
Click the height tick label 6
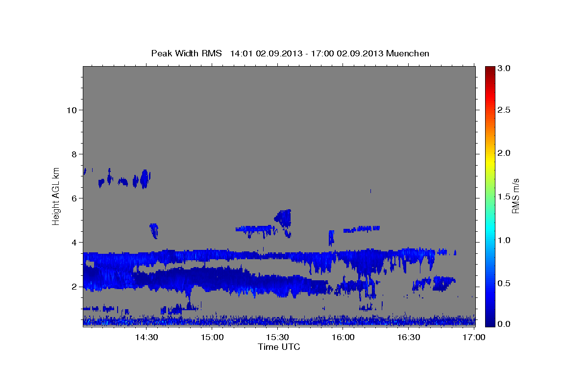click(73, 198)
